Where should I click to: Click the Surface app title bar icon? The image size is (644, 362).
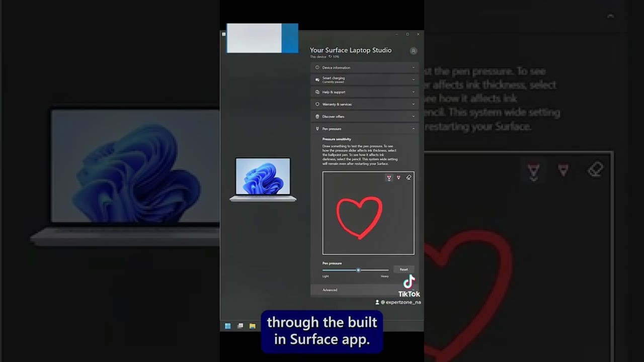point(224,34)
